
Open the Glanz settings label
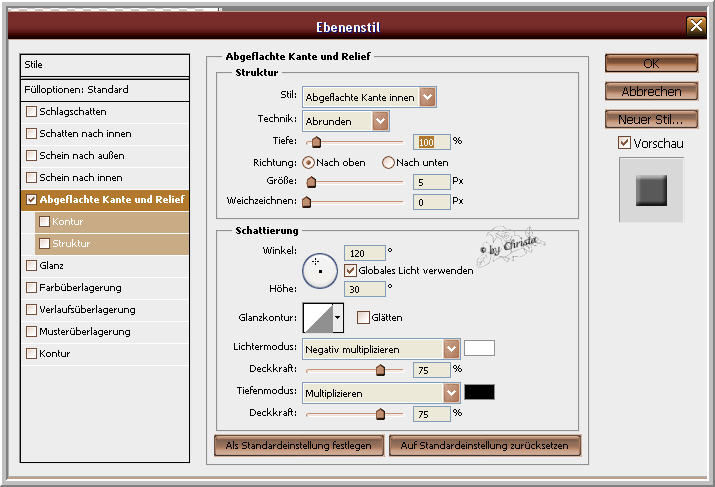click(52, 265)
